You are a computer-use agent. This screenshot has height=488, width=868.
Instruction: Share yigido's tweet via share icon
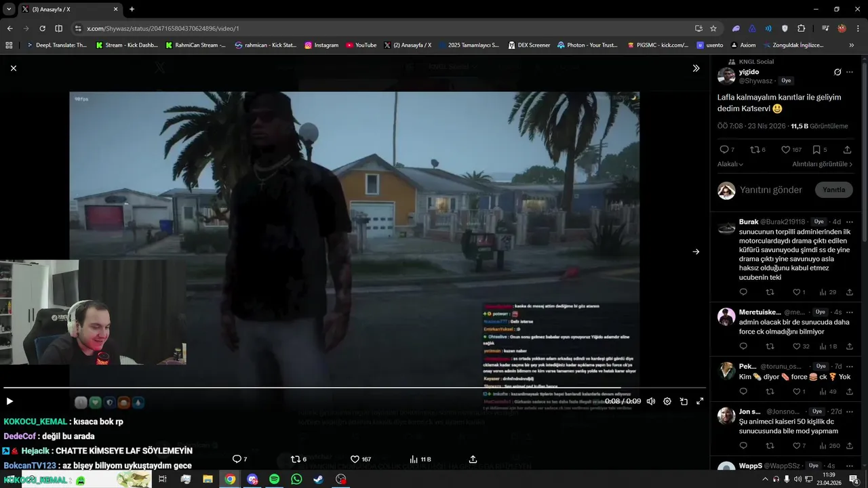[x=847, y=150]
